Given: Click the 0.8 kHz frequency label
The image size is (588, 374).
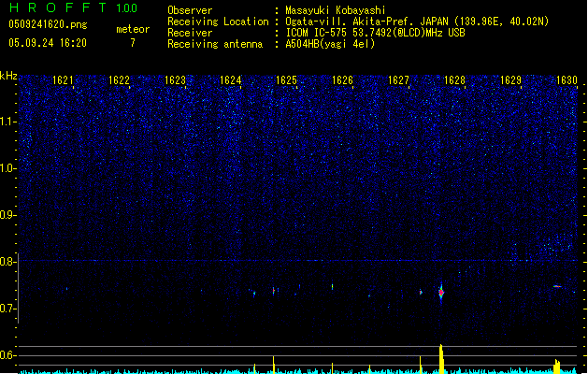Looking at the screenshot, I should [x=7, y=262].
